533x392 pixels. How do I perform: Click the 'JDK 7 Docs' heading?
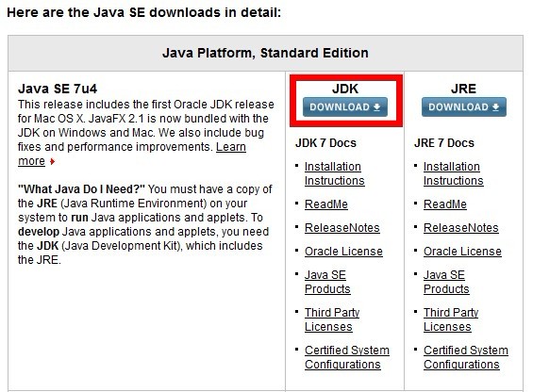tap(325, 143)
